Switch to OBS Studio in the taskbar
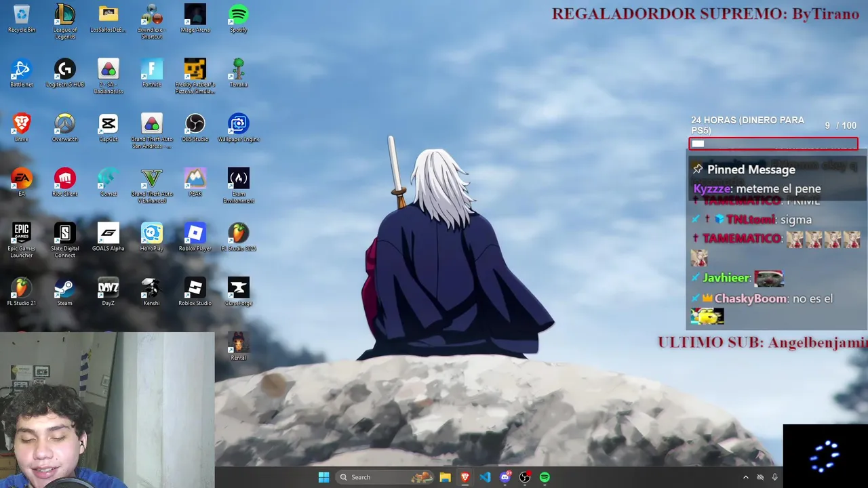This screenshot has height=488, width=868. point(525,477)
